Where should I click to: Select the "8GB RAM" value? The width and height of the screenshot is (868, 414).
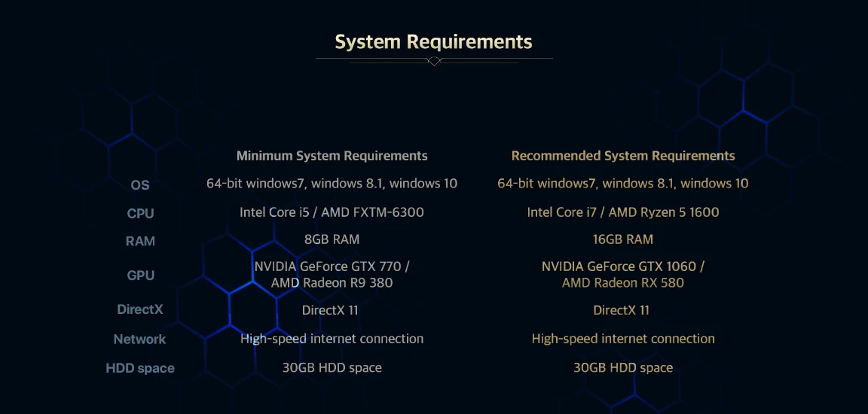[332, 239]
